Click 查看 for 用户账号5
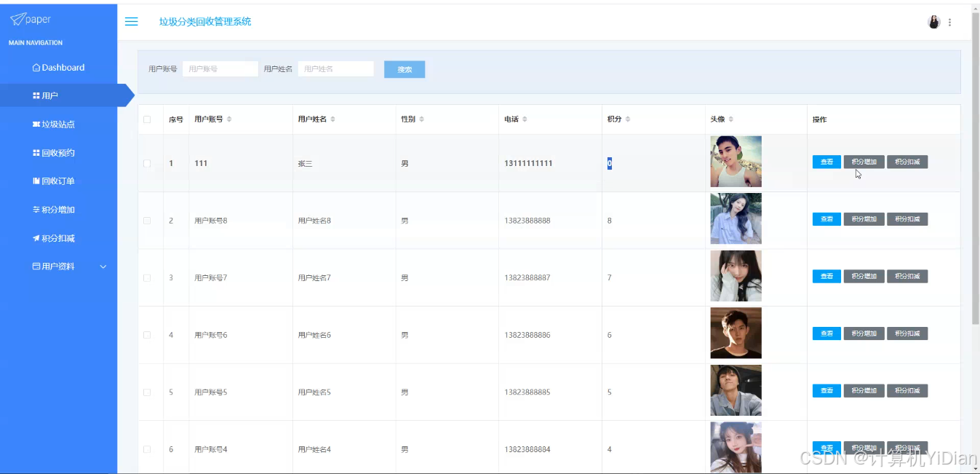This screenshot has width=980, height=474. tap(826, 391)
